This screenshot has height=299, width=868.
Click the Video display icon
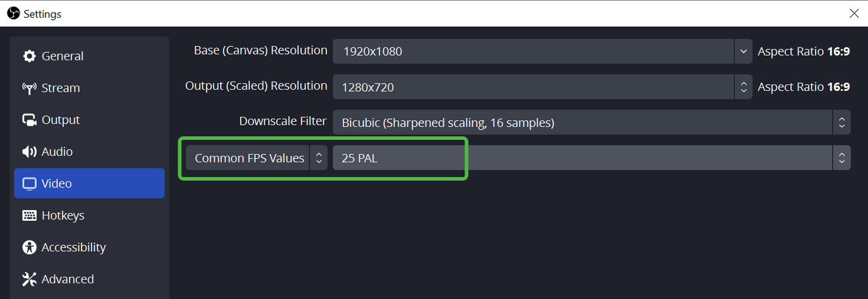tap(29, 183)
